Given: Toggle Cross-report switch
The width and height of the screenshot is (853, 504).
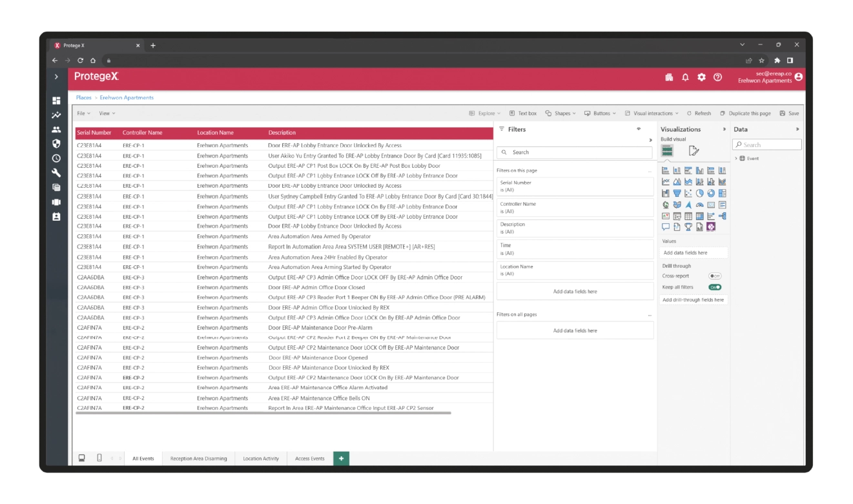Looking at the screenshot, I should 715,276.
